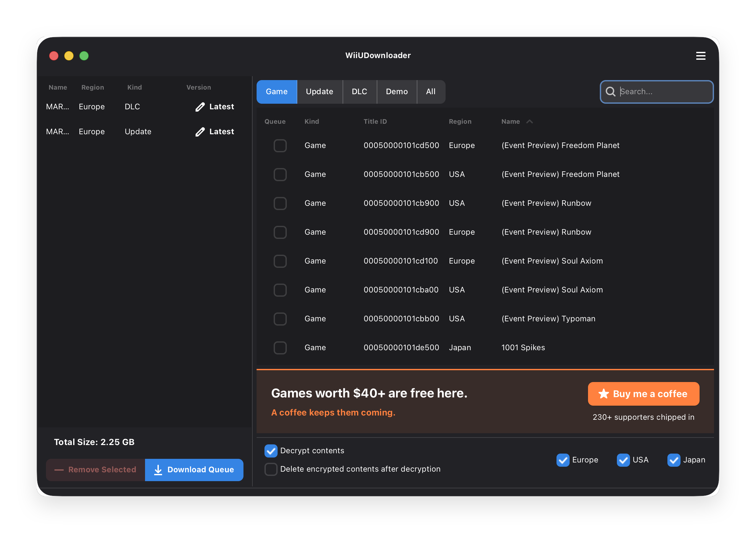756x533 pixels.
Task: Sort by the Kind column header in title list
Action: [311, 121]
